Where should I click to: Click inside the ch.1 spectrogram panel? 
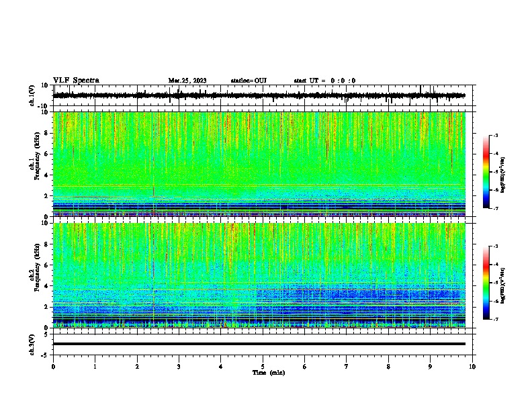click(259, 164)
